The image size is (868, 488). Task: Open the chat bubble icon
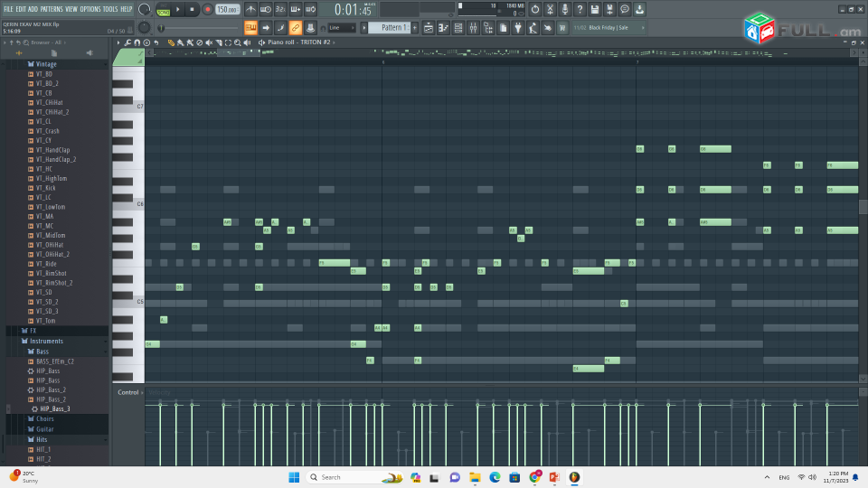[x=625, y=9]
